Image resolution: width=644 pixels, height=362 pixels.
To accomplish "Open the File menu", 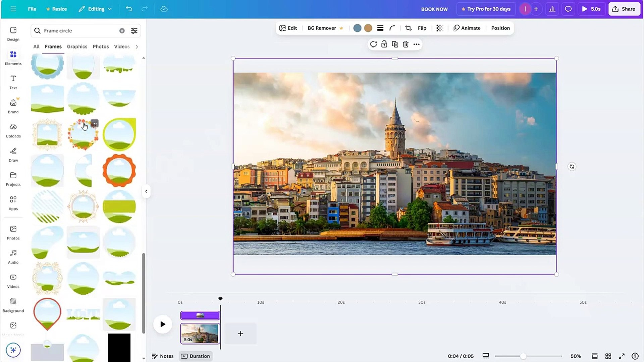I will click(x=32, y=9).
